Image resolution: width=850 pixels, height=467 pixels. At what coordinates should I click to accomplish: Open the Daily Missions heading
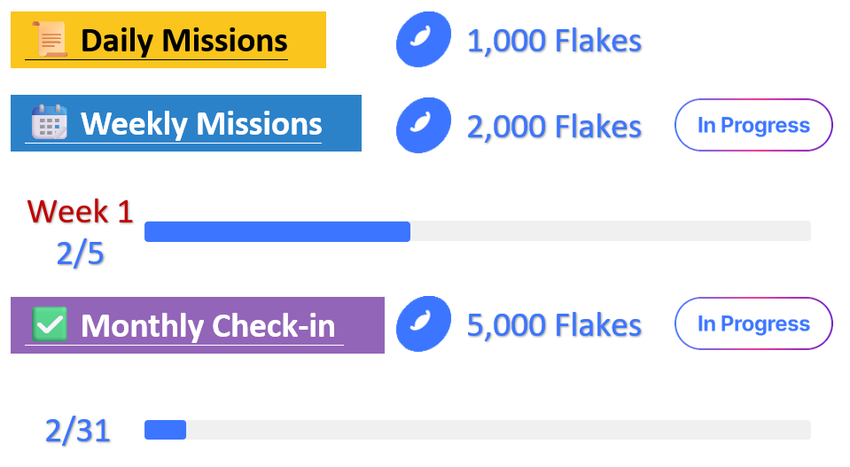183,41
